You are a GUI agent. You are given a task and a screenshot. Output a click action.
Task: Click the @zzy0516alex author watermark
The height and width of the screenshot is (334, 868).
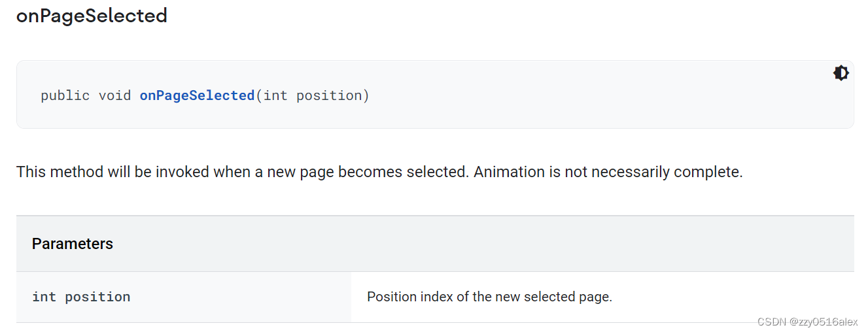823,322
